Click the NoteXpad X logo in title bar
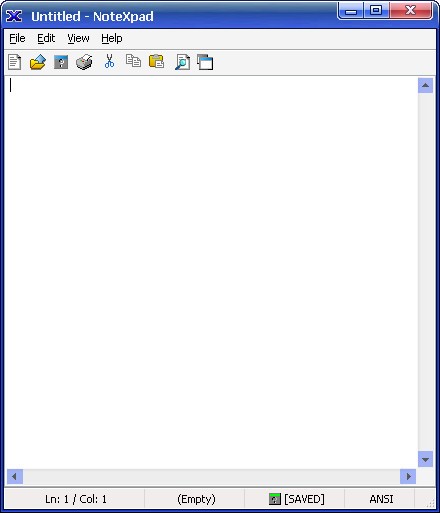This screenshot has width=440, height=513. 14,16
